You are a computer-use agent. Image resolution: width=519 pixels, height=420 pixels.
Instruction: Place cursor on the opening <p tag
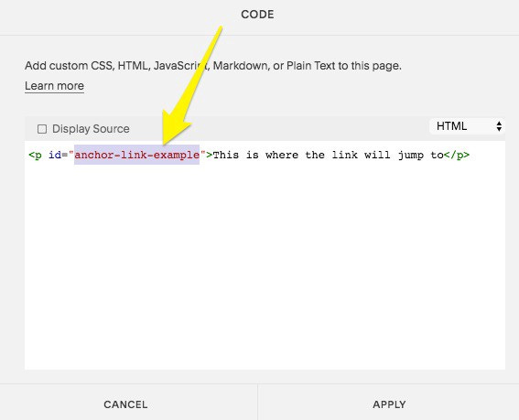(35, 156)
